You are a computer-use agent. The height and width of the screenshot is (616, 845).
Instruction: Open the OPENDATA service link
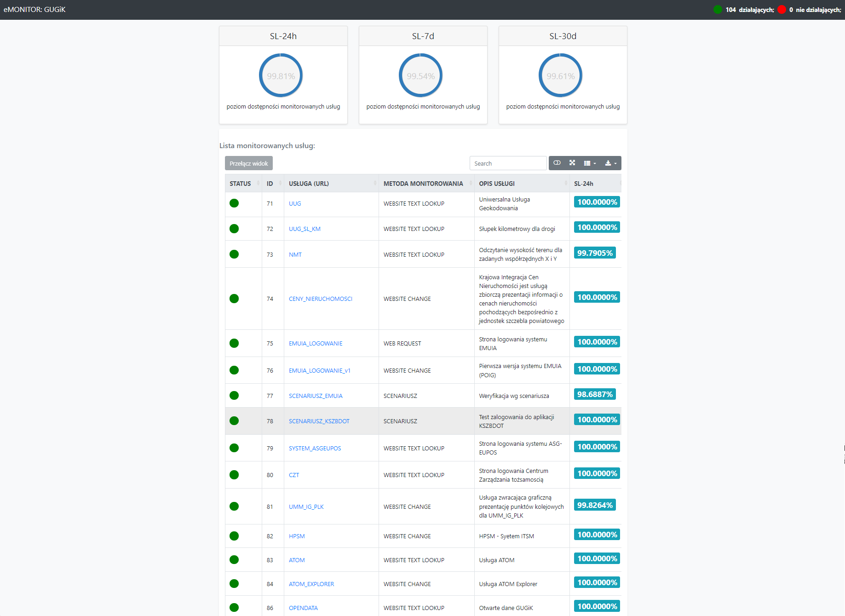point(303,608)
